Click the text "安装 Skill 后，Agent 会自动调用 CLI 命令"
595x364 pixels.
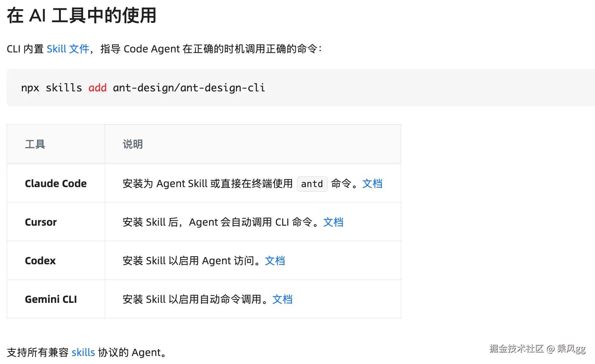pos(217,222)
